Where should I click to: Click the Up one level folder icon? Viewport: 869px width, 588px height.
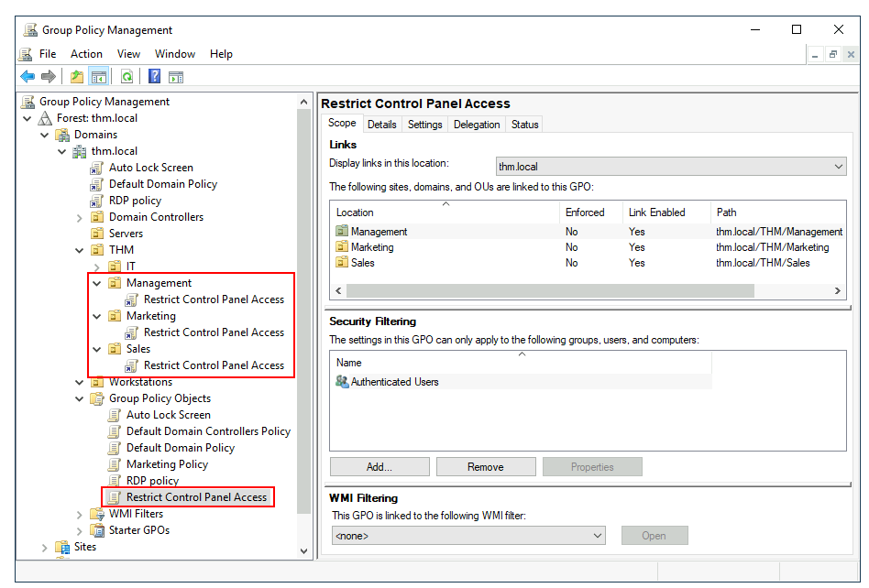tap(77, 77)
